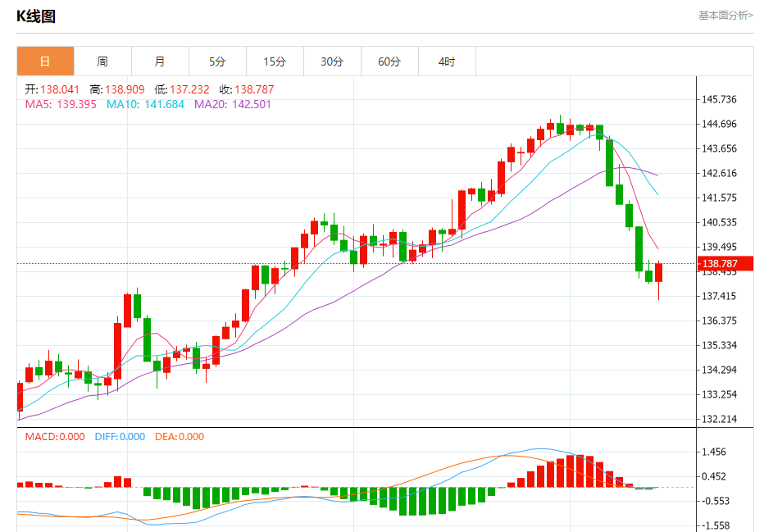Click the MACD:0.000 indicator label
Screen dimensions: 764x532
pos(55,437)
